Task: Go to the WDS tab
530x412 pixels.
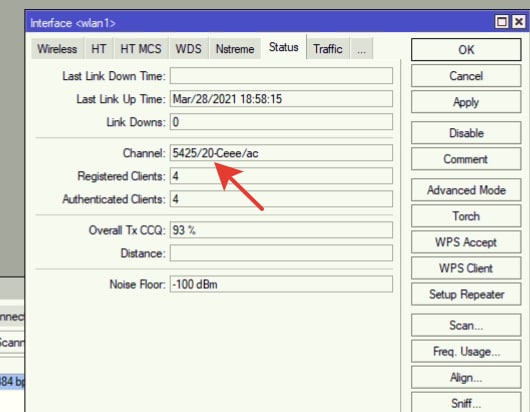Action: coord(188,49)
